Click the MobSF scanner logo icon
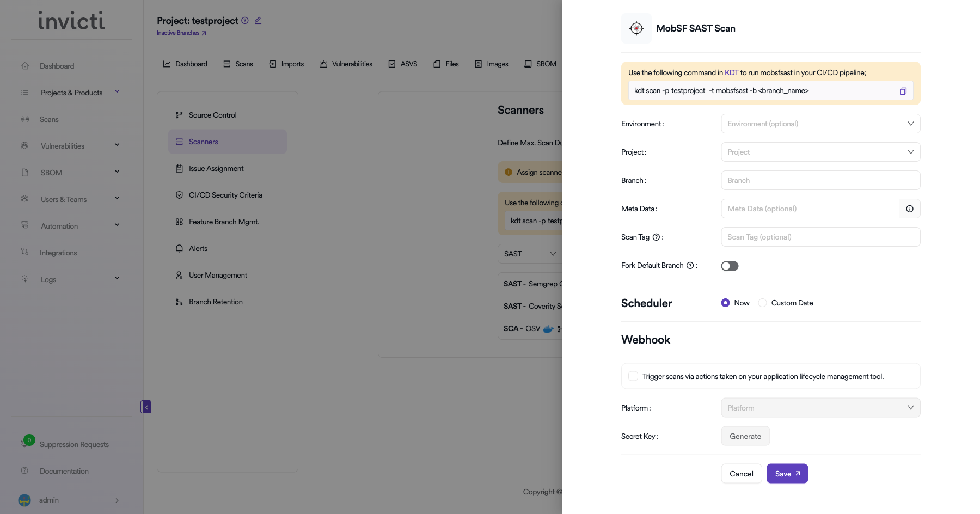 click(636, 28)
